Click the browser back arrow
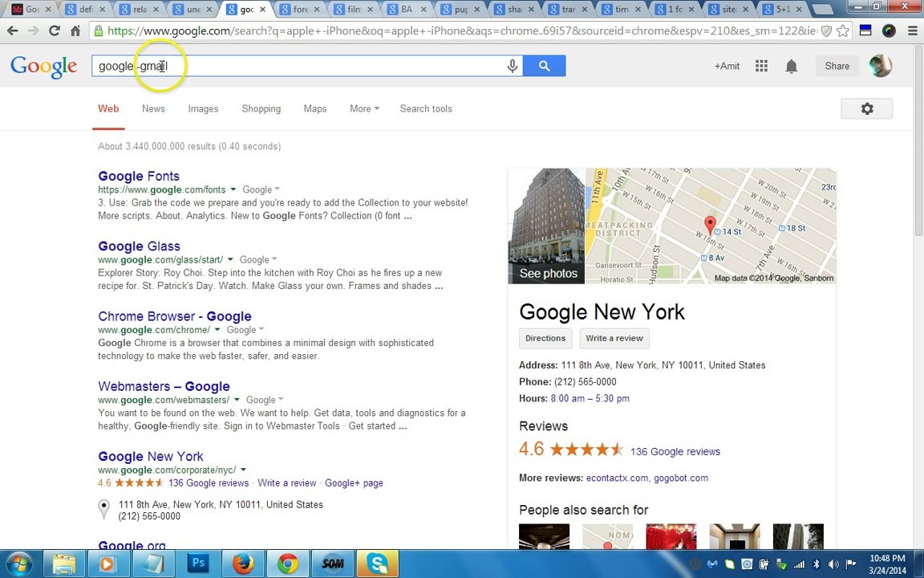 [12, 31]
